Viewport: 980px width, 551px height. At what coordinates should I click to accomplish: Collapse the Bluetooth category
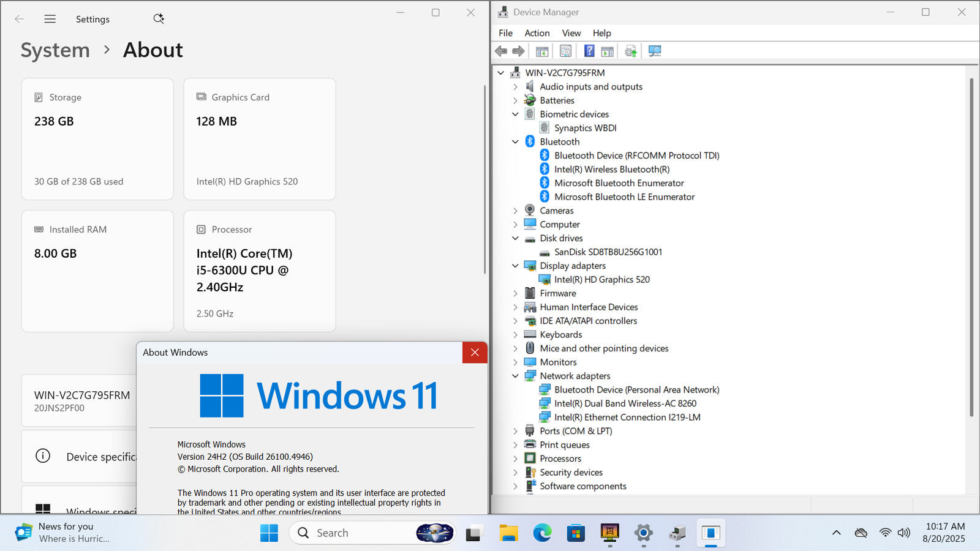click(x=515, y=142)
